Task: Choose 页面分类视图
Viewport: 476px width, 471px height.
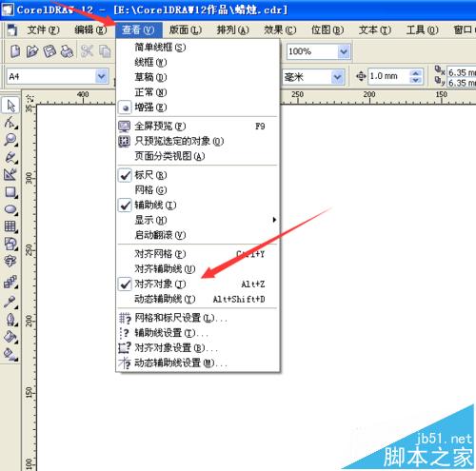Action: pos(198,156)
